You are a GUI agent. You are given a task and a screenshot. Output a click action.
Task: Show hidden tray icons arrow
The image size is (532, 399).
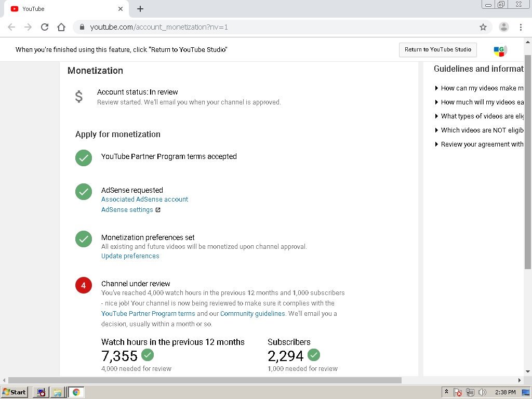coord(446,392)
